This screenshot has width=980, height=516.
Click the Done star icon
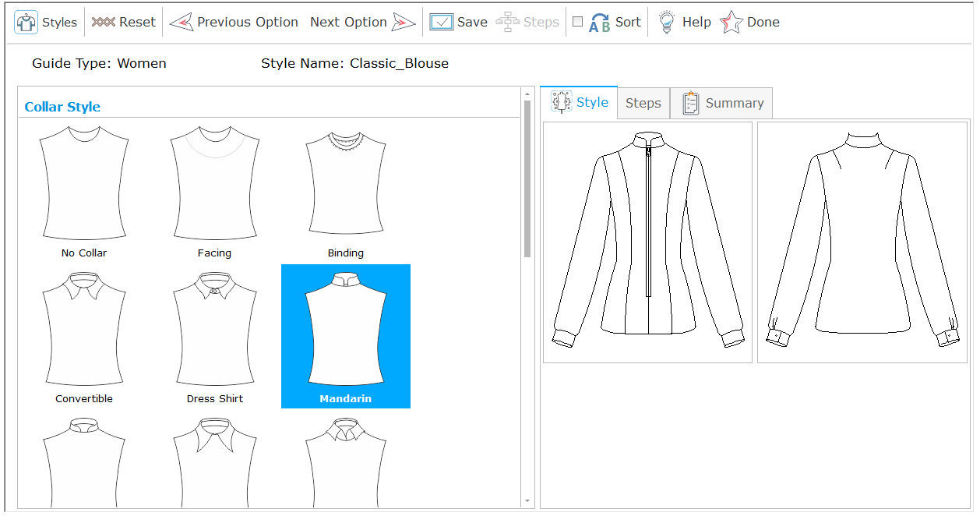pos(731,22)
